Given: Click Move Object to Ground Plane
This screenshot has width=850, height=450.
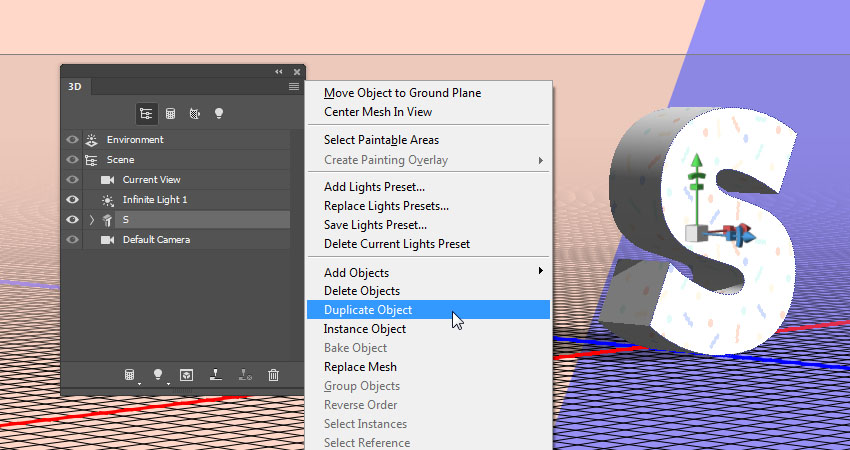Looking at the screenshot, I should coord(402,93).
